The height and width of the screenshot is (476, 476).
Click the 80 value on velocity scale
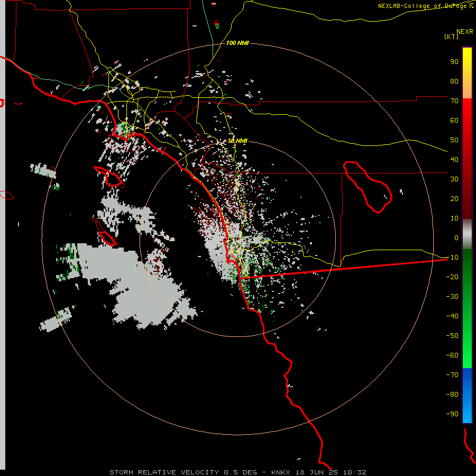pyautogui.click(x=454, y=81)
